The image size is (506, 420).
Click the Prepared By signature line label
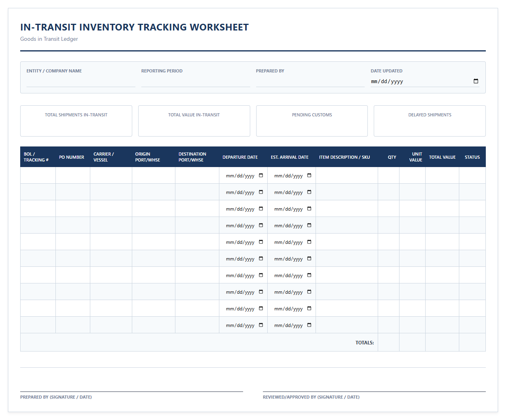[56, 397]
